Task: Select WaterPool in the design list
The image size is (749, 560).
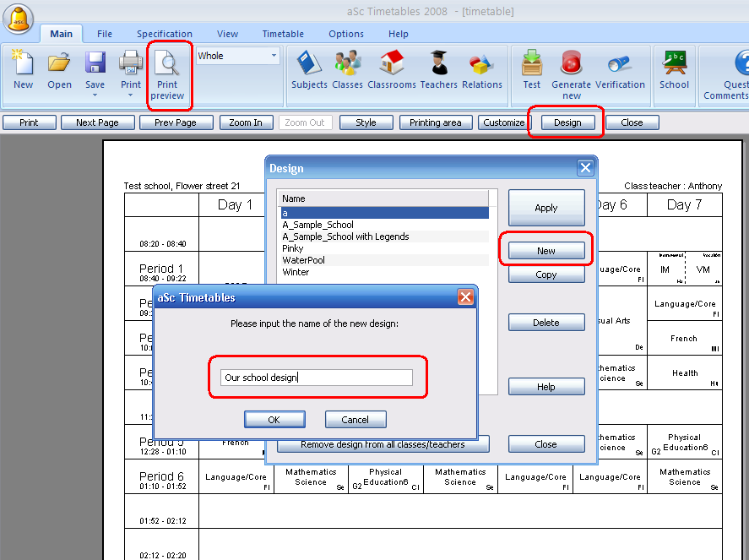Action: click(x=303, y=260)
